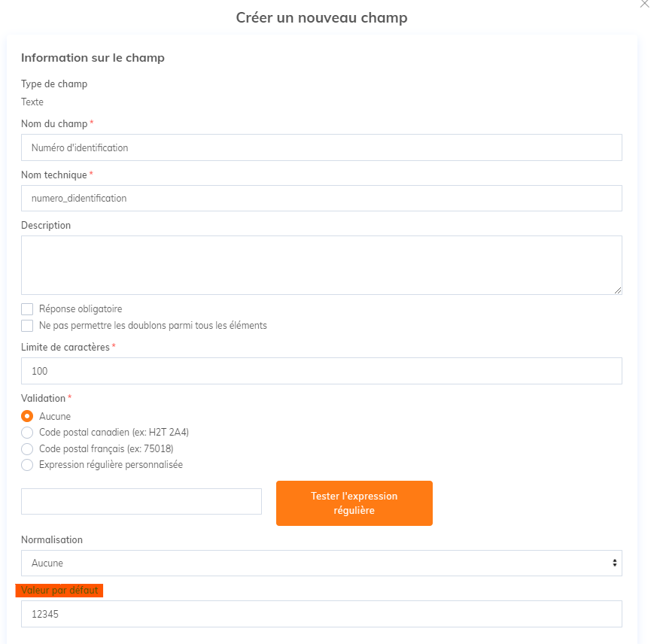The image size is (657, 644).
Task: Pick Expression régulière personnalisée
Action: 26,464
